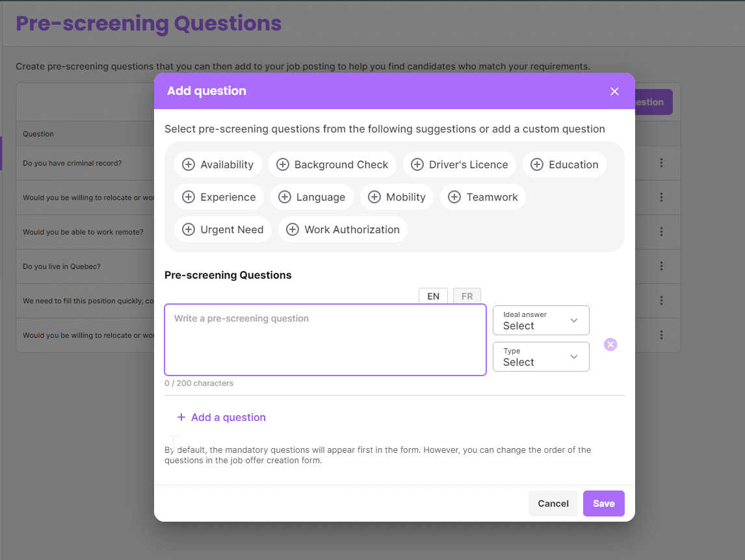Remove the question with the circled X icon
Viewport: 745px width, 560px height.
click(610, 344)
